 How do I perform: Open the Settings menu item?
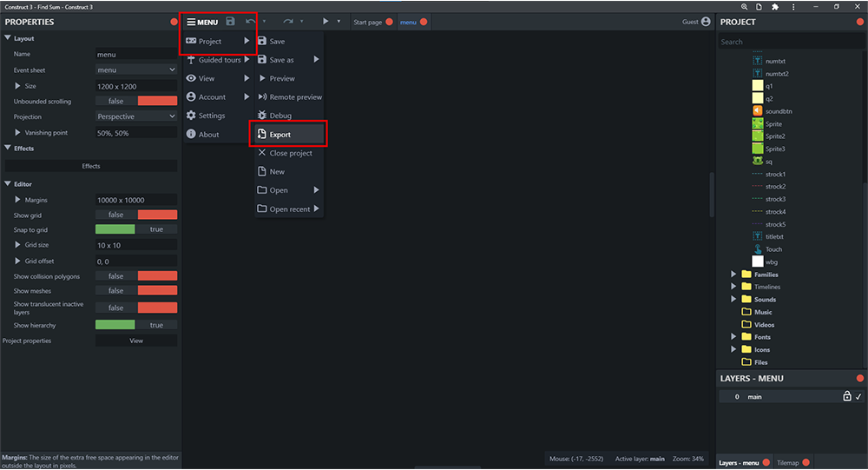coord(212,116)
